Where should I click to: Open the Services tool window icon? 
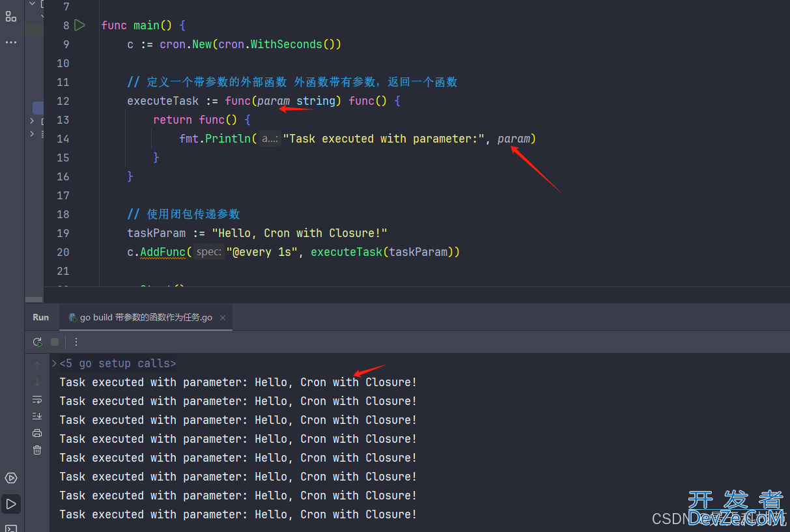click(11, 478)
